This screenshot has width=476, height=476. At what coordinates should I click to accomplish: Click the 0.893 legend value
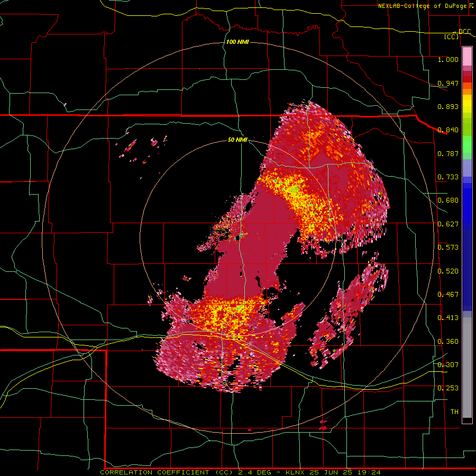tap(448, 106)
